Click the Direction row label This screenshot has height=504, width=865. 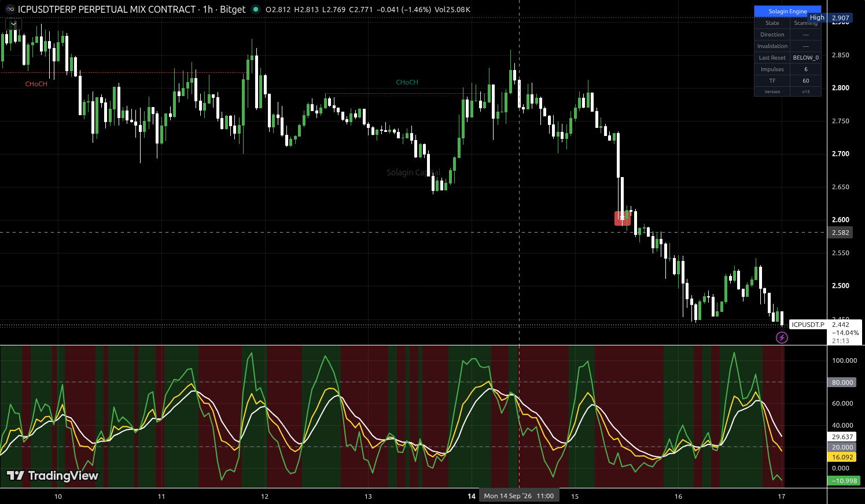[772, 35]
